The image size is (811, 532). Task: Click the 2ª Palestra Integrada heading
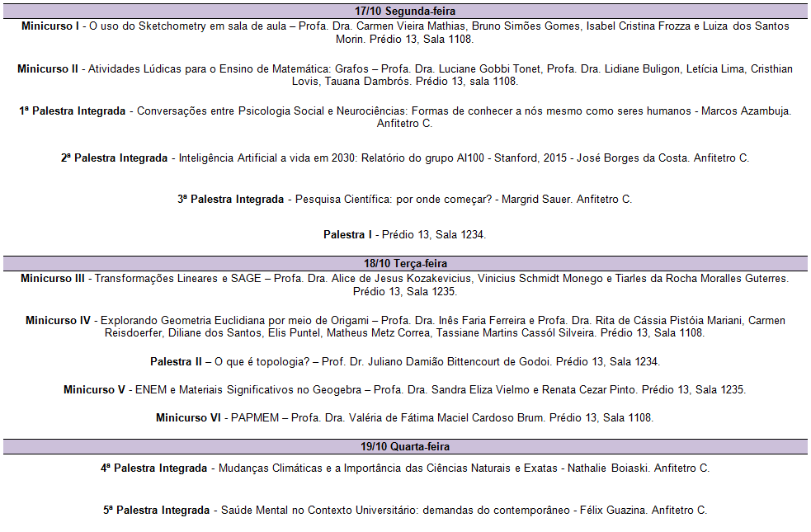tap(114, 158)
